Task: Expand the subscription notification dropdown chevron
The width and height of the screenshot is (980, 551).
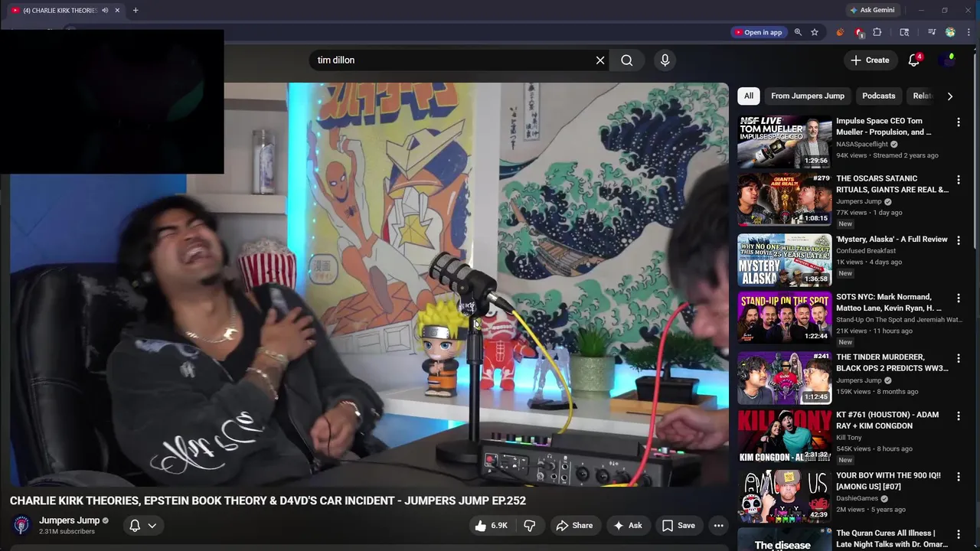Action: click(152, 526)
